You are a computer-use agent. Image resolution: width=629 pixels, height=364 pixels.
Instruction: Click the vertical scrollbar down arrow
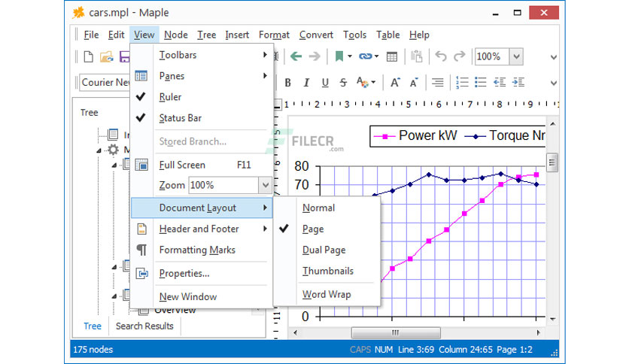click(553, 319)
